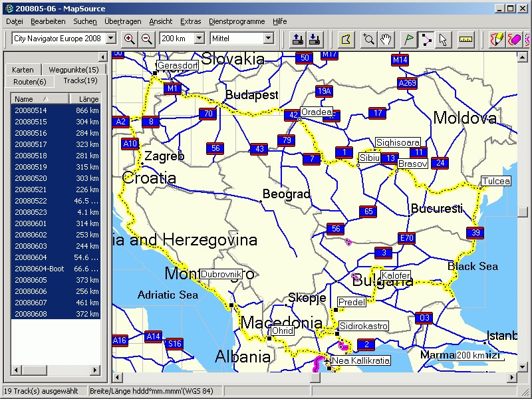
Task: Click the map scroll left arrow
Action: (x=118, y=377)
